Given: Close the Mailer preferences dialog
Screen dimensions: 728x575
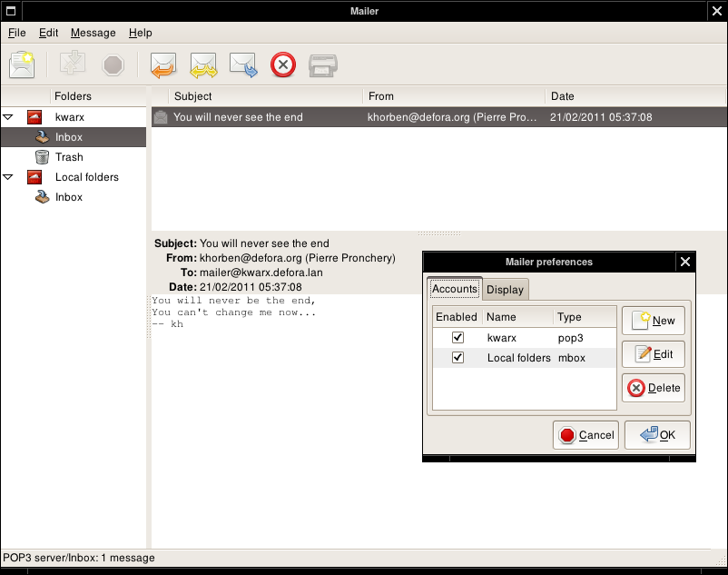Looking at the screenshot, I should 685,262.
